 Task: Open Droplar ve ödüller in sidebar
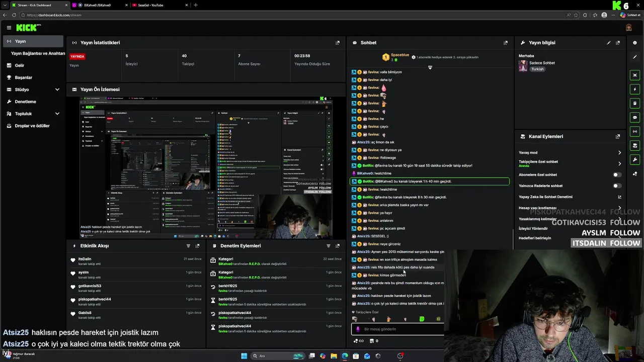(x=33, y=126)
